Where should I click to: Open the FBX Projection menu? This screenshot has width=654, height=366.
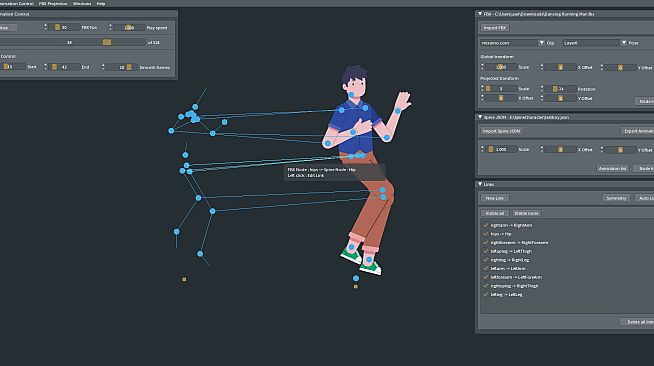point(53,3)
